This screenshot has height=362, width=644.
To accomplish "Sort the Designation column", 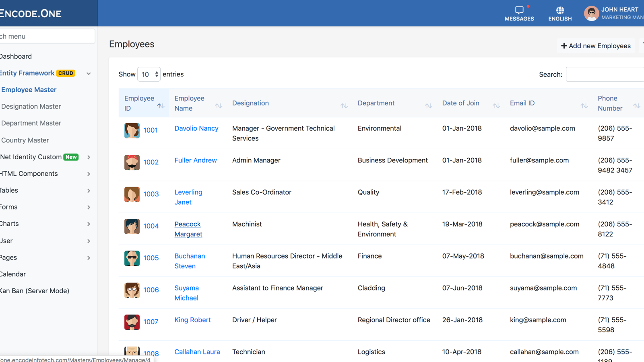I will pos(344,106).
